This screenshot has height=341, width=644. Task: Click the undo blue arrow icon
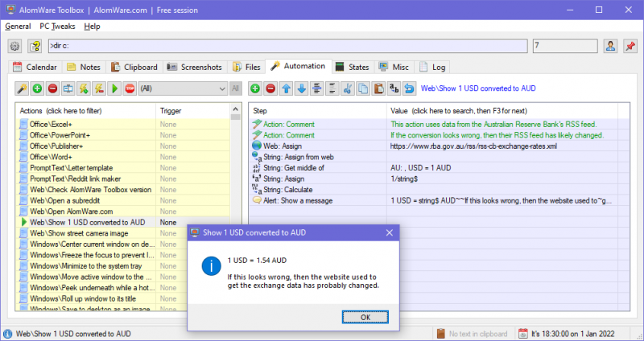(409, 88)
